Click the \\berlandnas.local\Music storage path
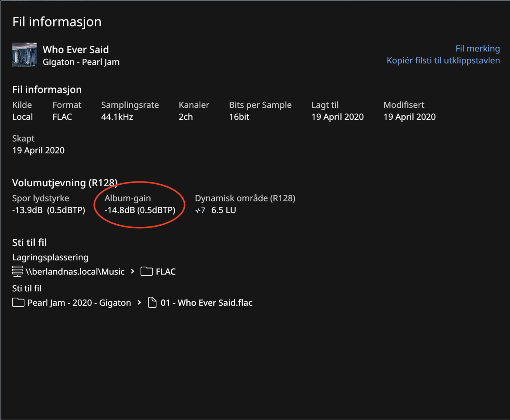This screenshot has width=510, height=420. pos(75,271)
